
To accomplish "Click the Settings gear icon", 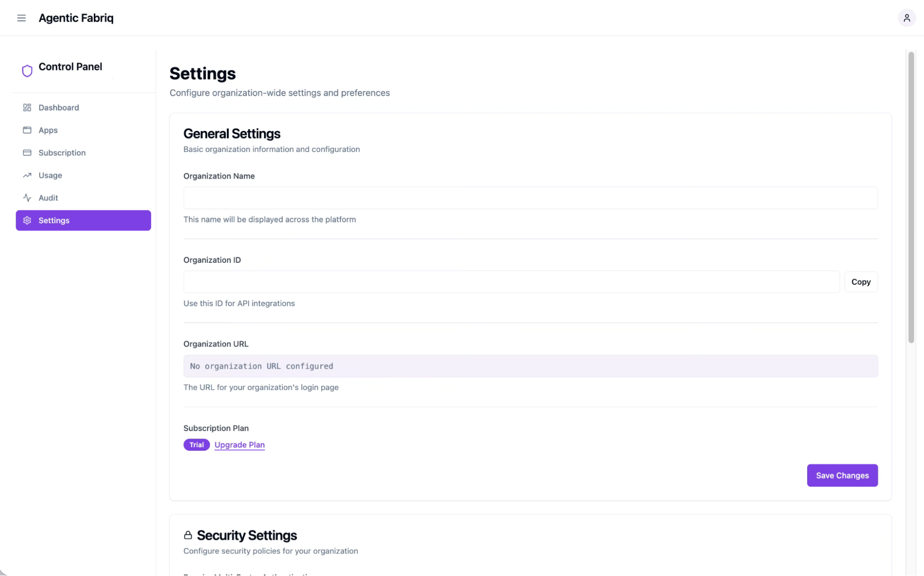I will pyautogui.click(x=27, y=220).
